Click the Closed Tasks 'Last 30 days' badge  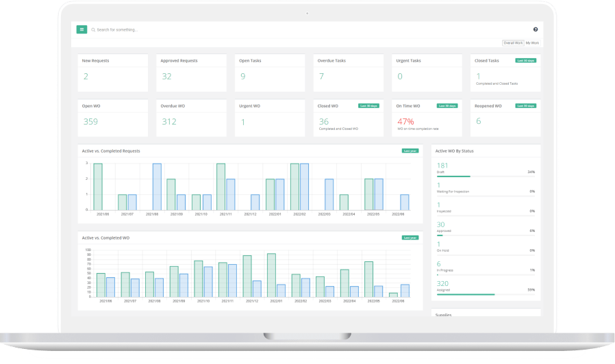click(x=526, y=60)
